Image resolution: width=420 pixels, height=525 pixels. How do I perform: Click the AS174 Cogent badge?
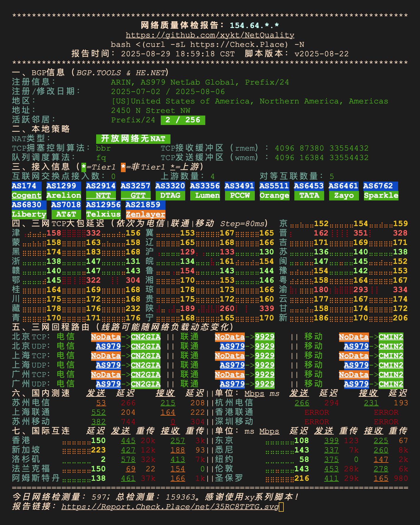[x=27, y=191]
